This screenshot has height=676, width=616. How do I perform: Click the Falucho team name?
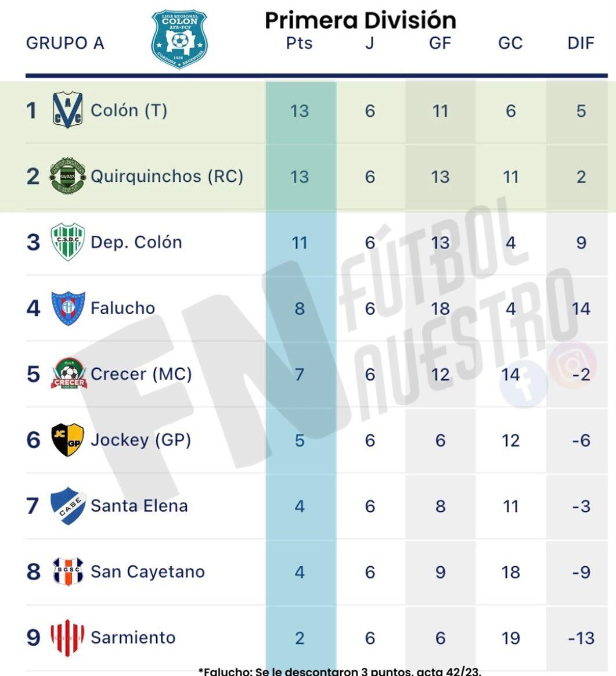point(123,308)
